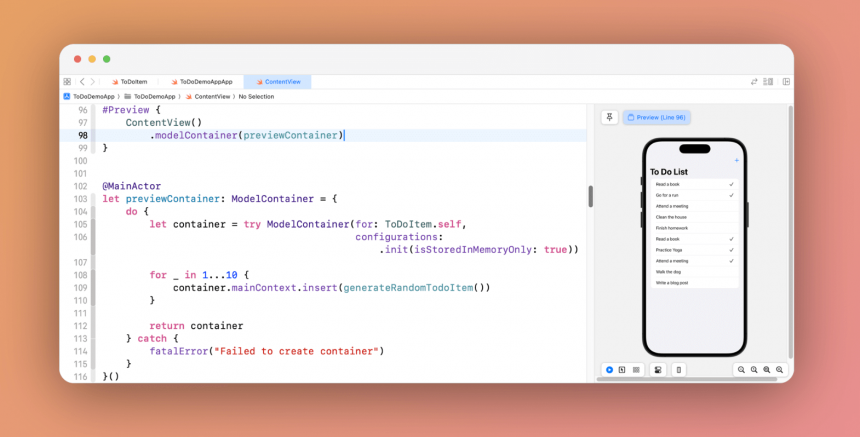Screen dimensions: 860x437
Task: Open preview device settings
Action: tap(658, 370)
